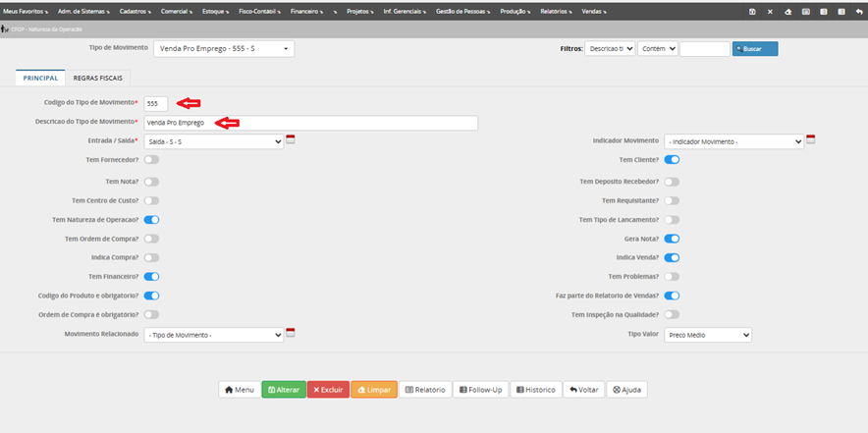Click the save disk icon in top bar

752,11
